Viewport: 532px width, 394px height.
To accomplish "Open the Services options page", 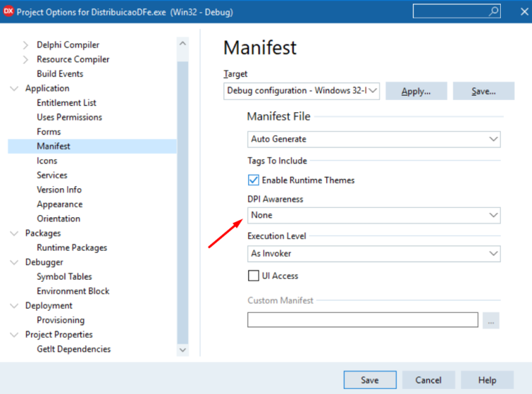I will pyautogui.click(x=52, y=175).
